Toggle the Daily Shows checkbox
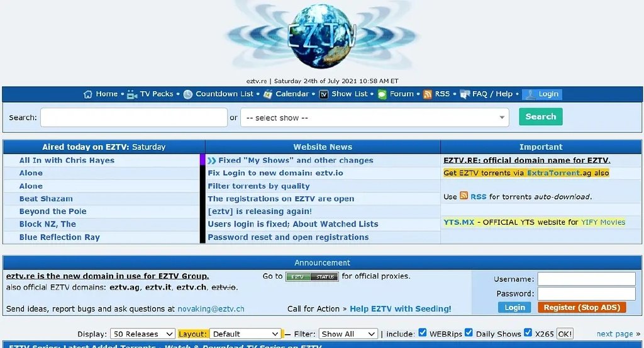 coord(469,333)
